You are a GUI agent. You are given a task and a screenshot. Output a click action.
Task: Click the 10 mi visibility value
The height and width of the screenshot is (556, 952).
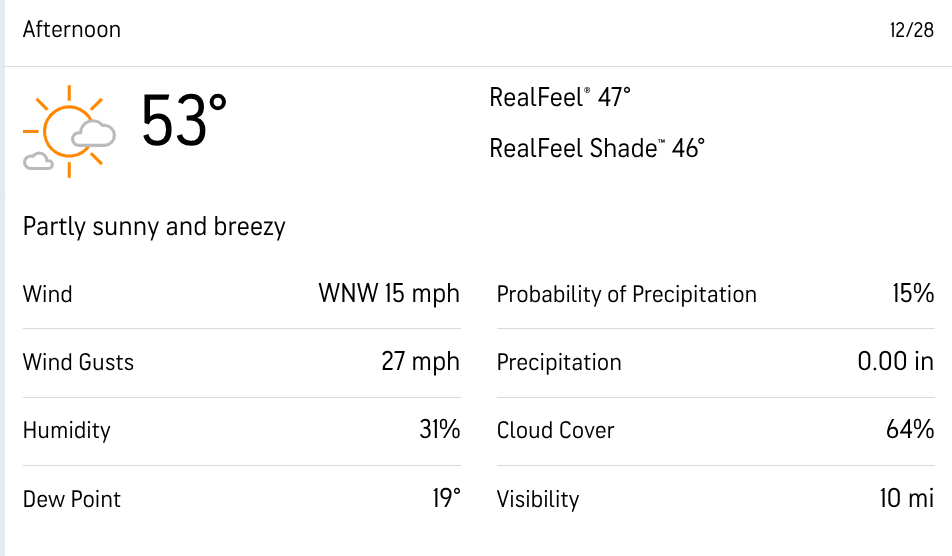(906, 498)
